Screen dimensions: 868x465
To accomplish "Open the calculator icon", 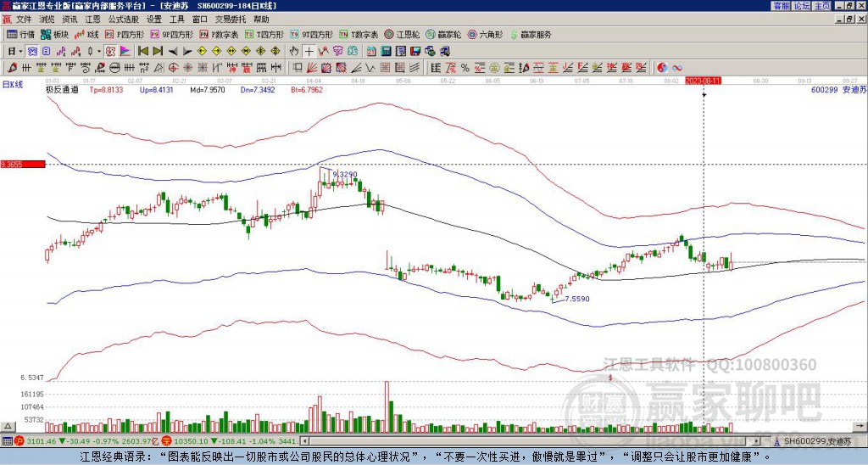I will (x=387, y=52).
